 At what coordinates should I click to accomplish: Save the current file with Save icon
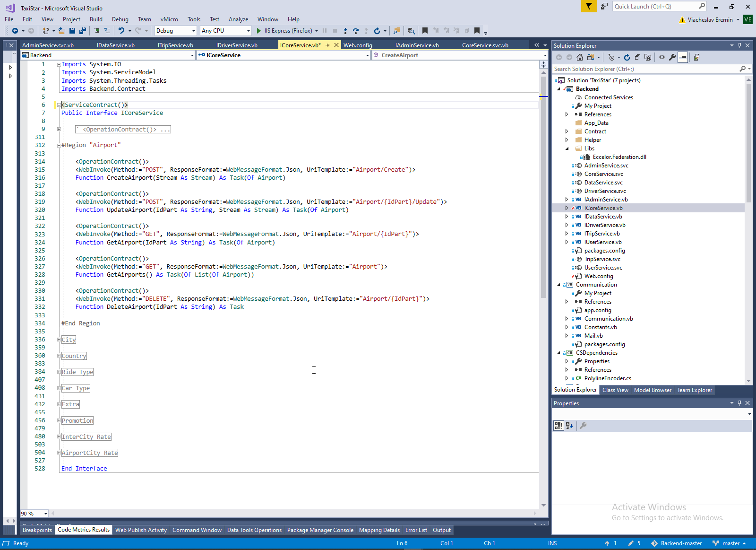click(x=72, y=31)
